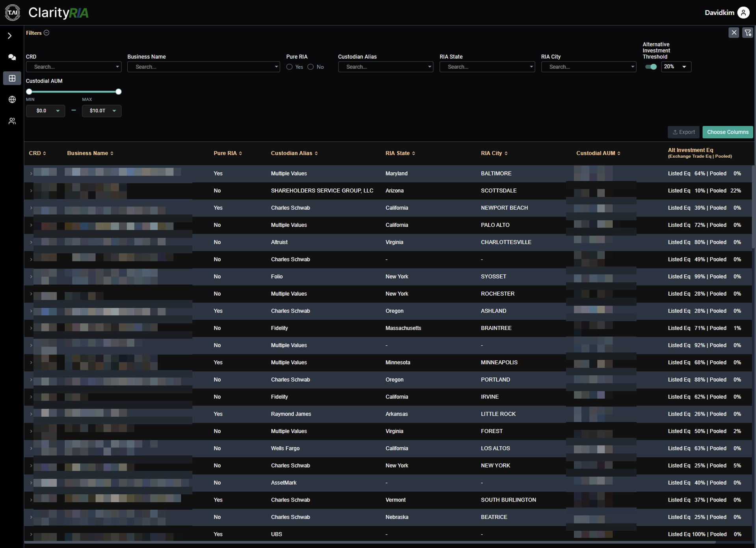Expand the left sidebar with chevron
This screenshot has width=756, height=548.
pyautogui.click(x=10, y=36)
